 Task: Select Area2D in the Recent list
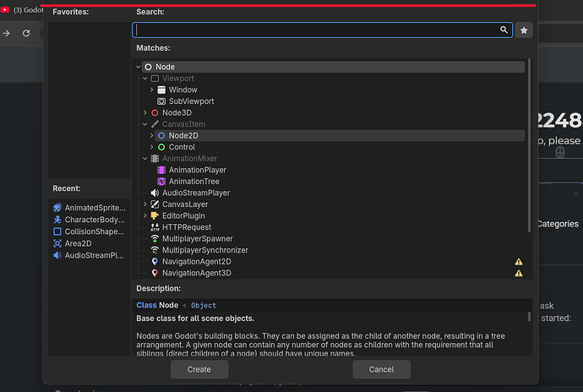(90, 243)
